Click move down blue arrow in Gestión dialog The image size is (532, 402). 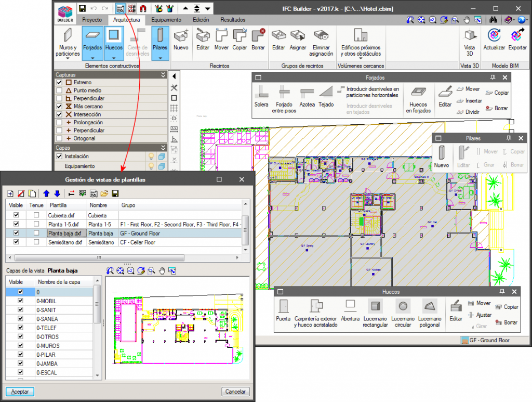pos(57,193)
